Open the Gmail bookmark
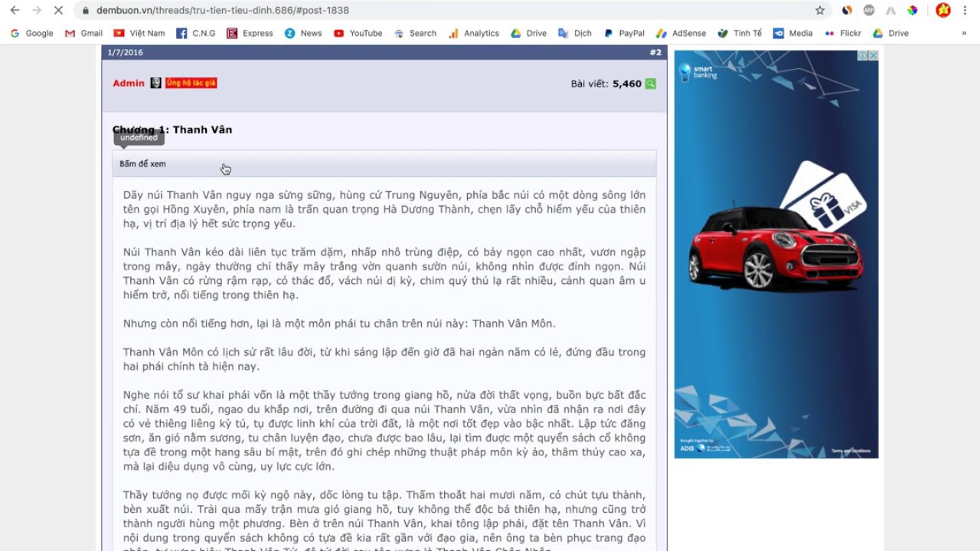 coord(83,34)
